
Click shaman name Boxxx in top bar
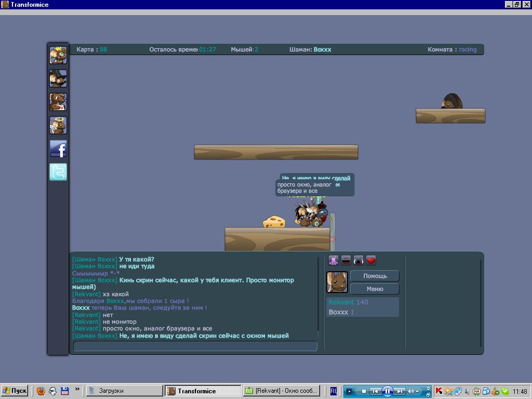(322, 49)
